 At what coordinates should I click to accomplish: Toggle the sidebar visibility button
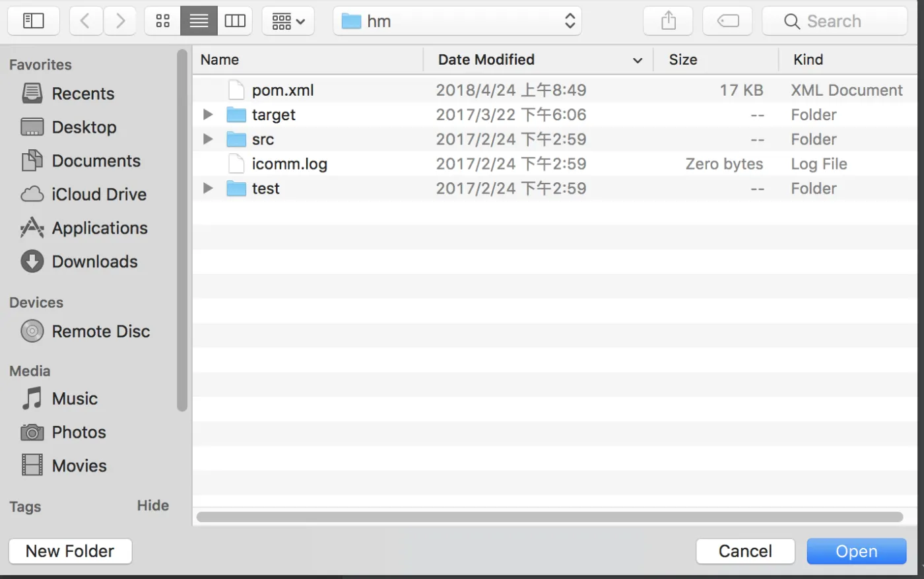(x=34, y=21)
